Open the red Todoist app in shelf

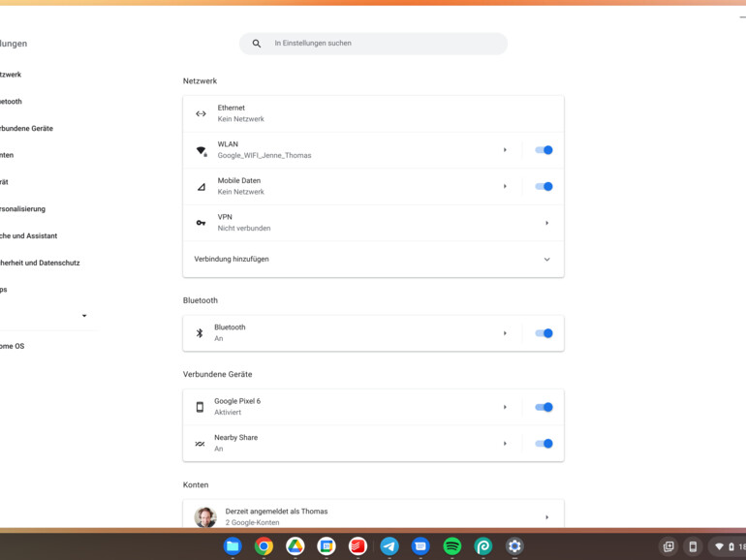click(357, 546)
